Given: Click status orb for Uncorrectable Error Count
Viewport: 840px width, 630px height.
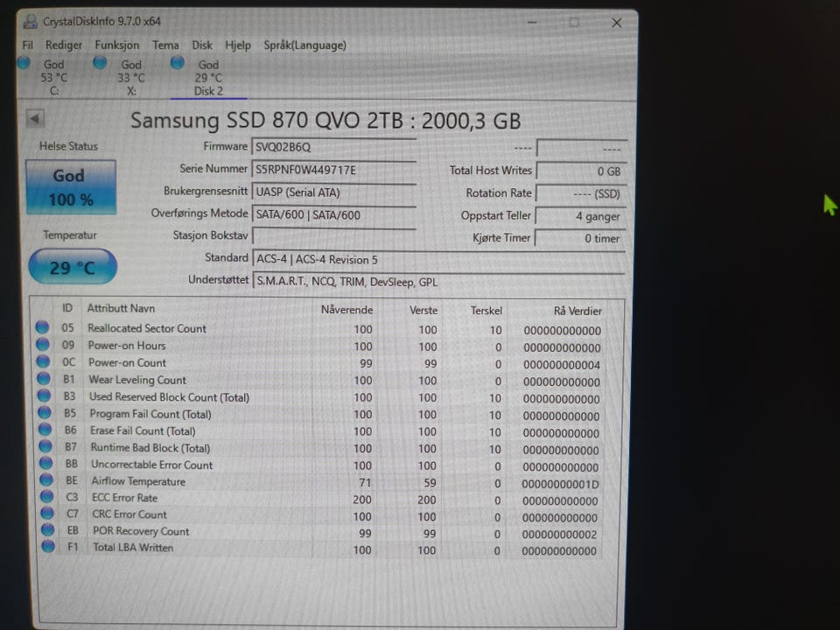Looking at the screenshot, I should click(x=46, y=463).
